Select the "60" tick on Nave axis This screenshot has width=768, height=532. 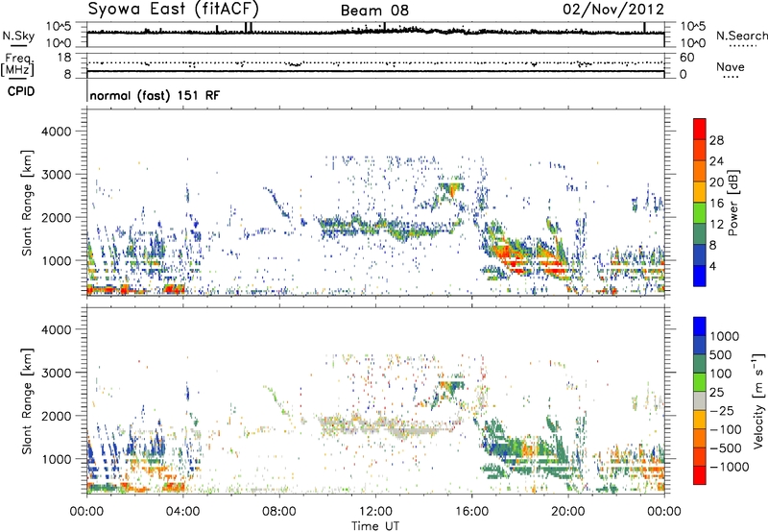click(x=686, y=58)
